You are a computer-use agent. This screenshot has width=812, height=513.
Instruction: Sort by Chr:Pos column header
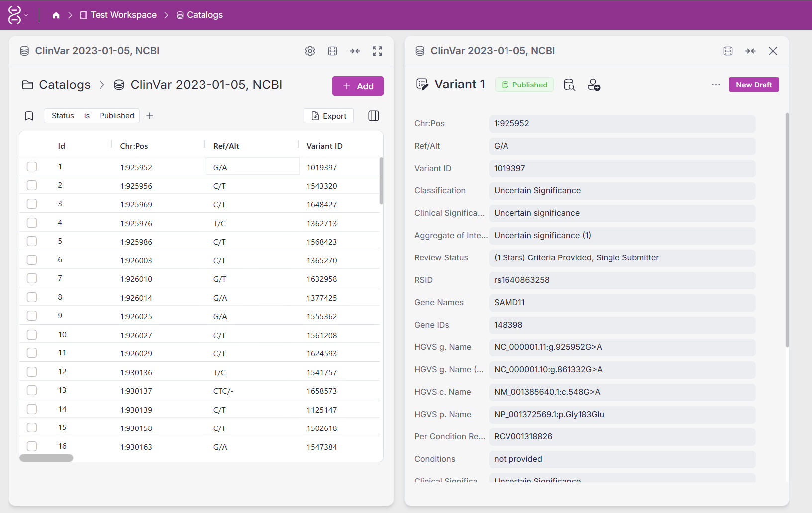pos(134,146)
